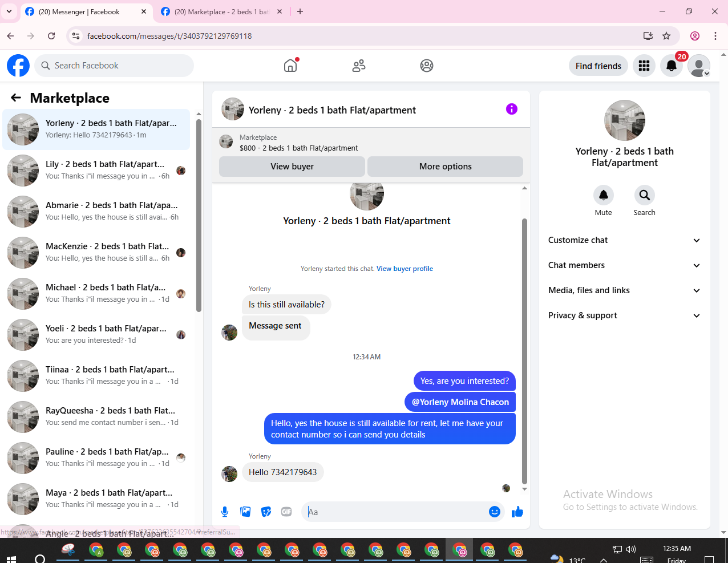Send a voice clip with the microphone icon
Image resolution: width=728 pixels, height=563 pixels.
(225, 512)
